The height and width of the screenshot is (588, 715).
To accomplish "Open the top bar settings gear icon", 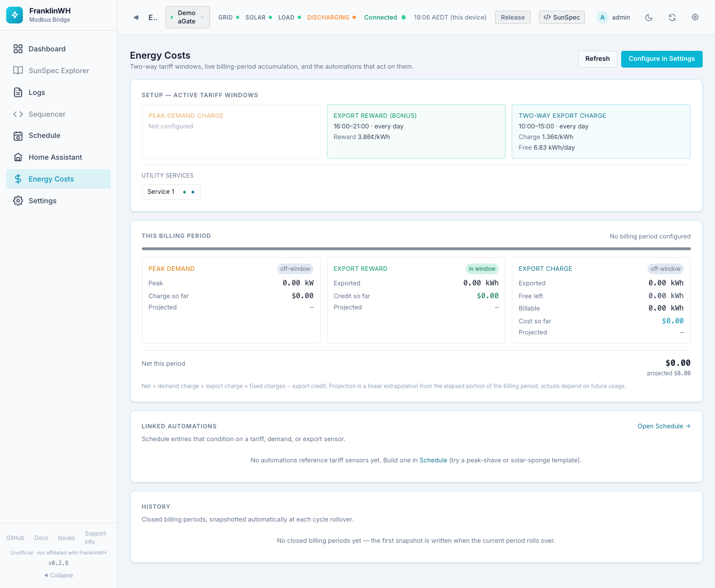I will (695, 17).
